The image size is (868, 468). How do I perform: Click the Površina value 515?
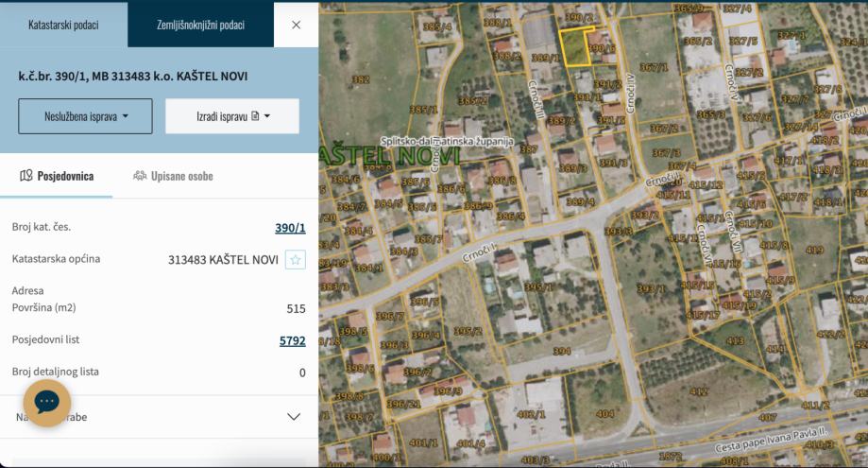(297, 308)
